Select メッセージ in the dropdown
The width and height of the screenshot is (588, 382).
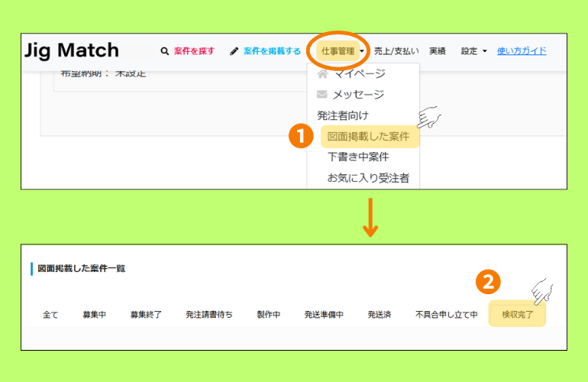pyautogui.click(x=358, y=94)
